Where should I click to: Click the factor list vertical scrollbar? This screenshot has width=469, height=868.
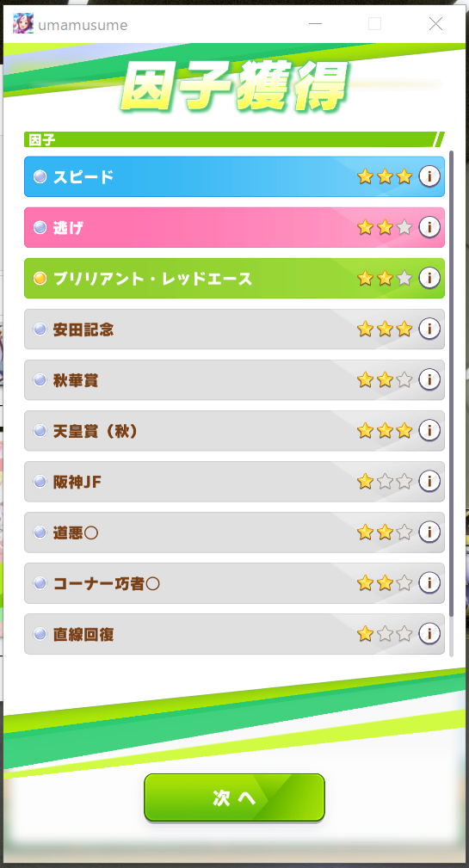(x=451, y=384)
